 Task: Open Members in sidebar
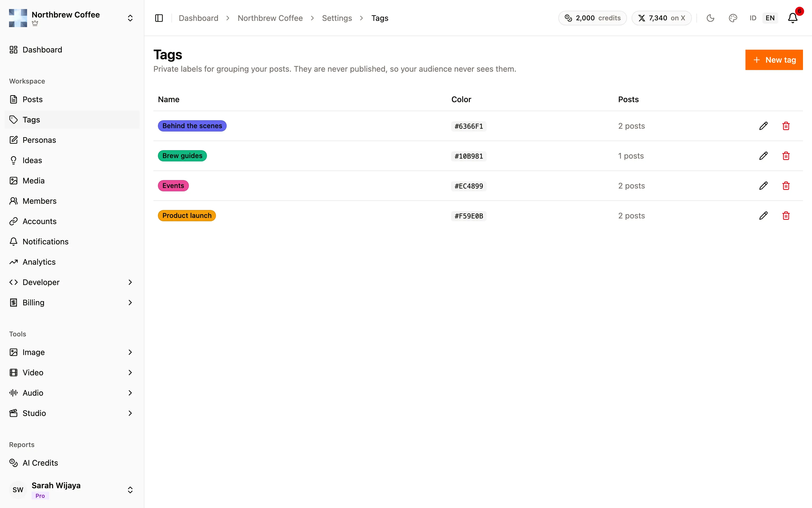72,201
